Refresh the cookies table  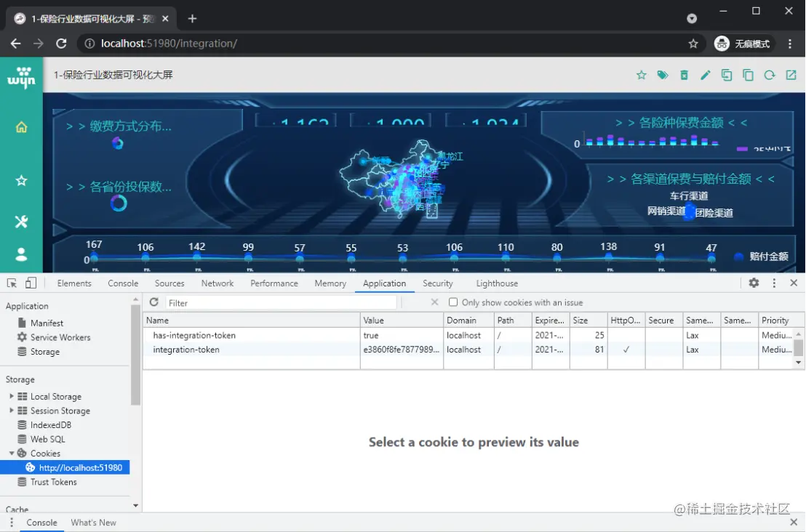(153, 302)
